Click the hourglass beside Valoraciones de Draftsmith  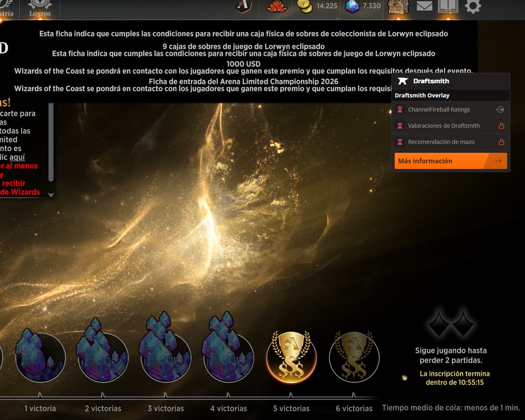tap(399, 126)
